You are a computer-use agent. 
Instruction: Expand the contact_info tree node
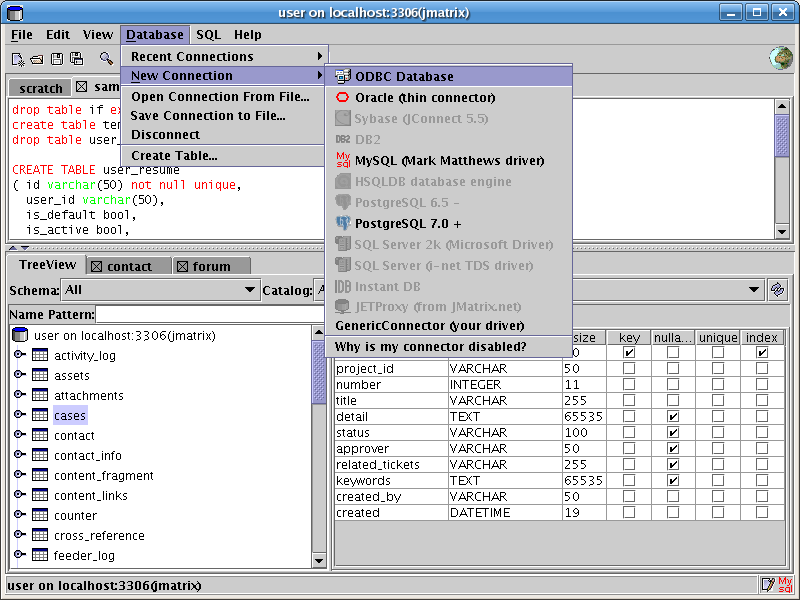click(x=19, y=455)
